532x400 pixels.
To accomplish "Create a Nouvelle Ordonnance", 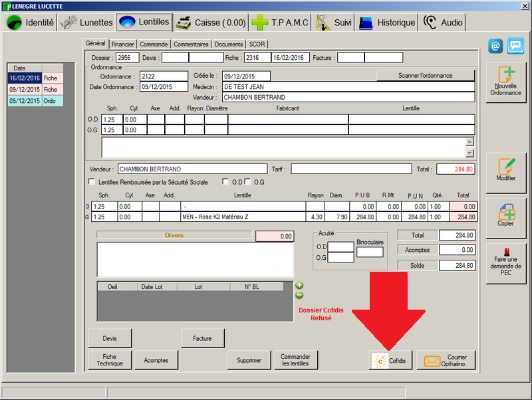I will pos(505,82).
